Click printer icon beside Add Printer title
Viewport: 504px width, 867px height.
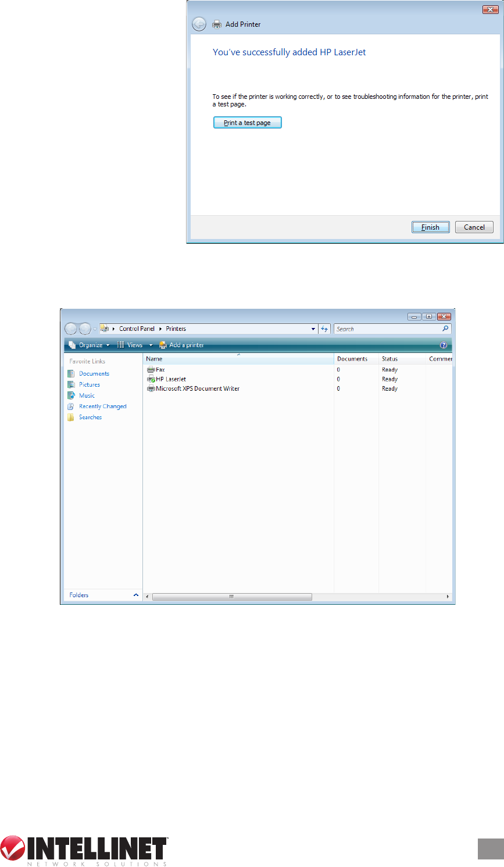(x=217, y=24)
